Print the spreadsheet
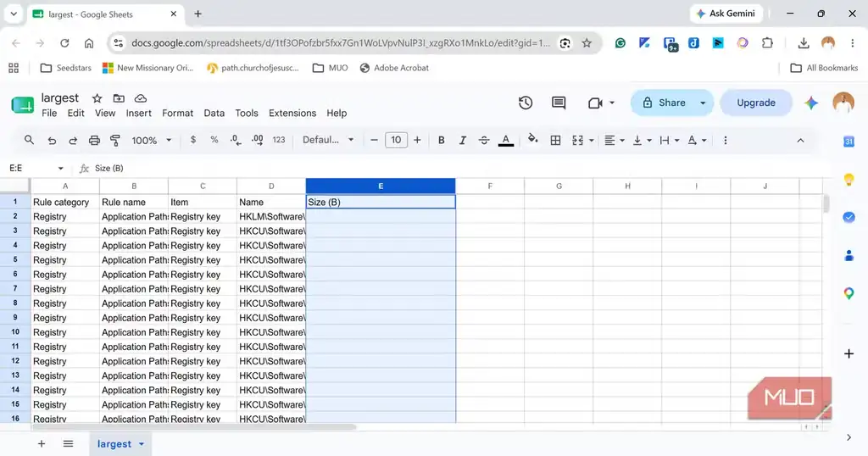 [94, 141]
